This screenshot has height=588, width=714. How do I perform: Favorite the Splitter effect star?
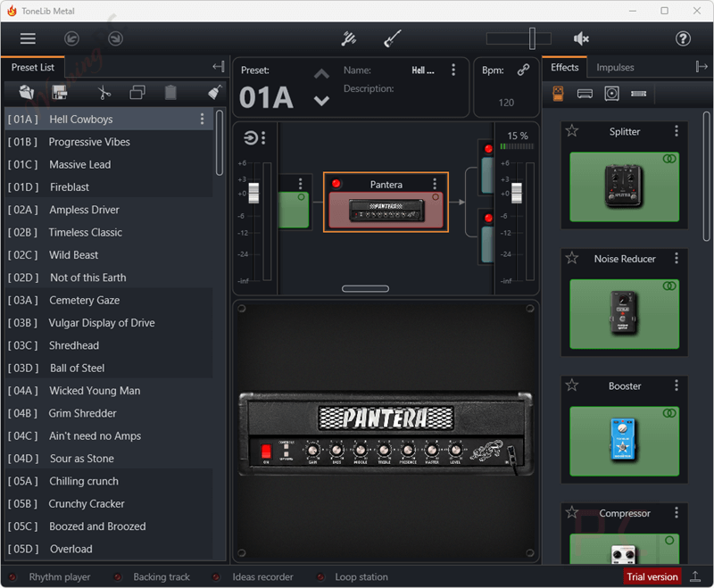click(x=572, y=131)
